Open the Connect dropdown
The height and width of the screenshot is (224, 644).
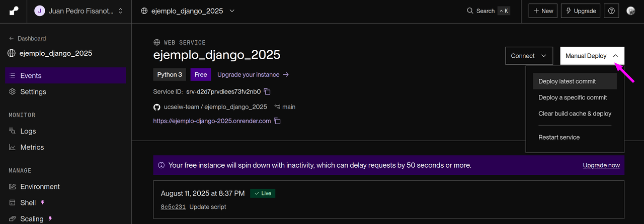529,56
